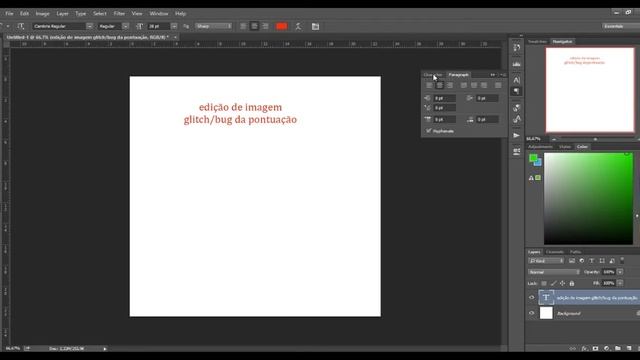Open the Paragraph panel icon in dock
Screen dimensions: 640x360
click(516, 91)
